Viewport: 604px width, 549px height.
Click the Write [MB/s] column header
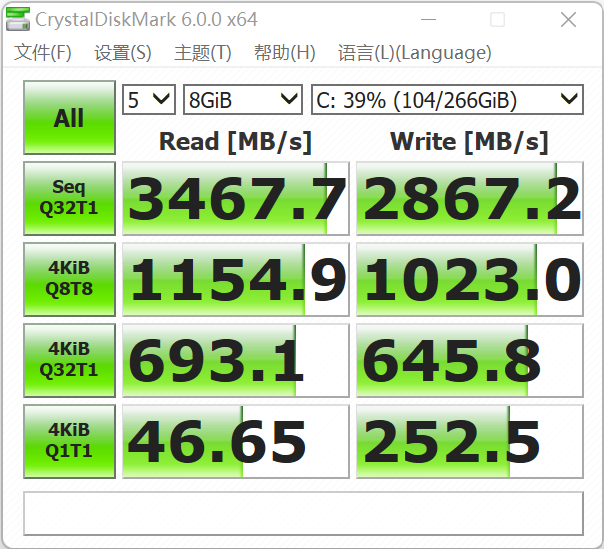coord(469,142)
